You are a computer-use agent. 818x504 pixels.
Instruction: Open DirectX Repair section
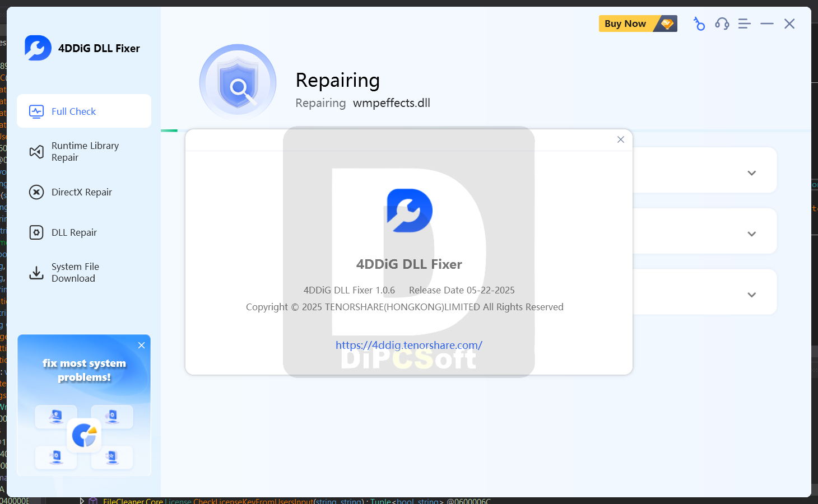pyautogui.click(x=84, y=192)
